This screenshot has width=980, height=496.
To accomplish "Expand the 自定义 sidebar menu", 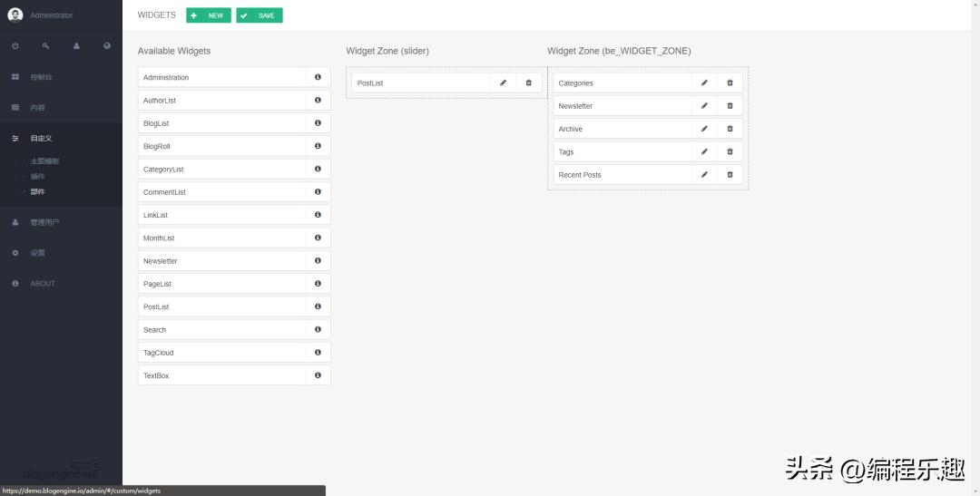I will (41, 138).
